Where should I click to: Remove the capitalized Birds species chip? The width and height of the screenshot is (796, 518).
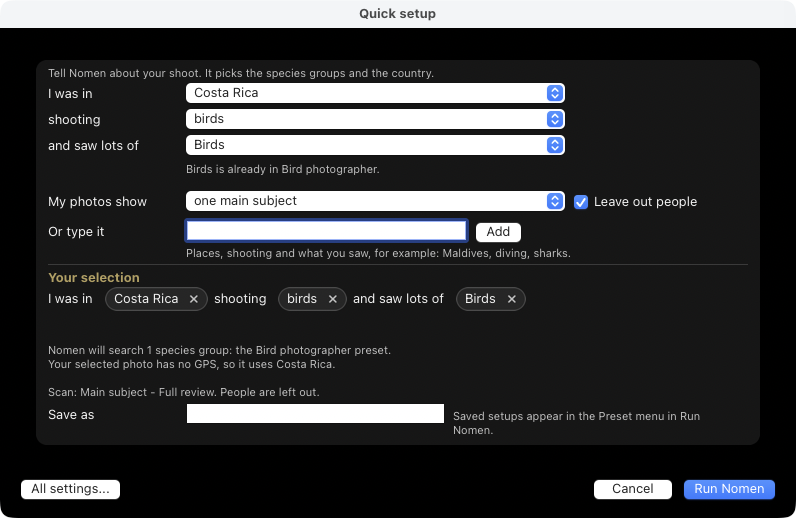[x=512, y=299]
